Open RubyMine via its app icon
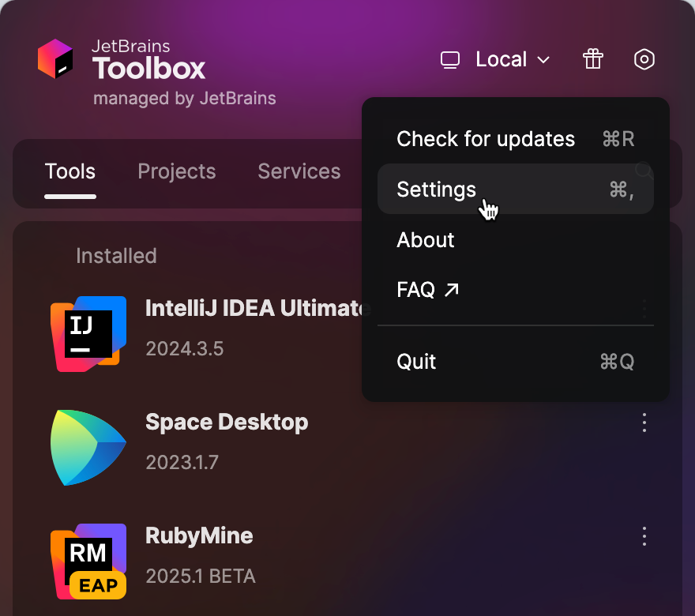 pyautogui.click(x=88, y=561)
